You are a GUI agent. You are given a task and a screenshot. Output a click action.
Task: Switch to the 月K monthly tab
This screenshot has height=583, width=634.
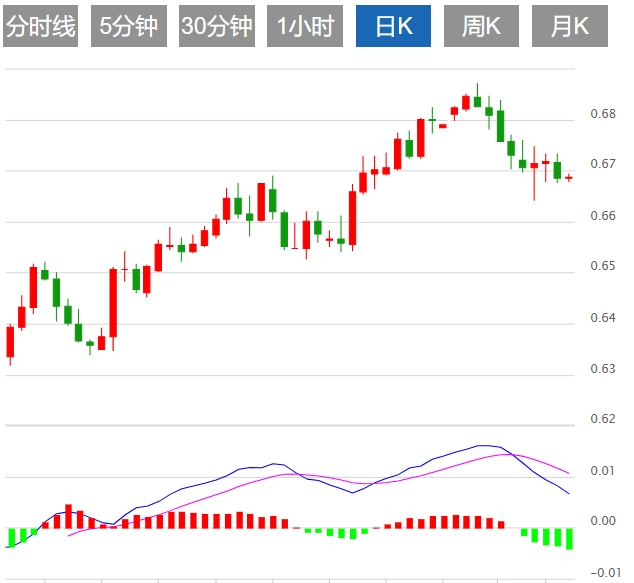(570, 26)
